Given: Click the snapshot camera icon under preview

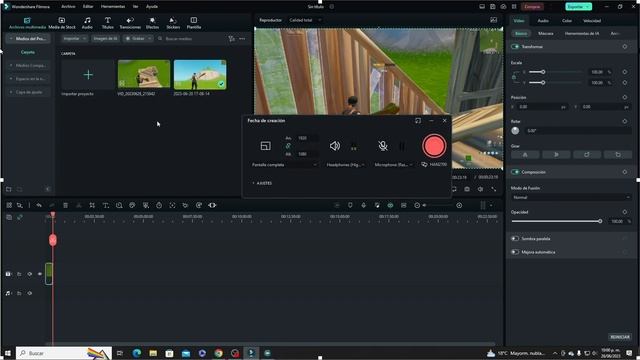Looking at the screenshot, I should (467, 189).
